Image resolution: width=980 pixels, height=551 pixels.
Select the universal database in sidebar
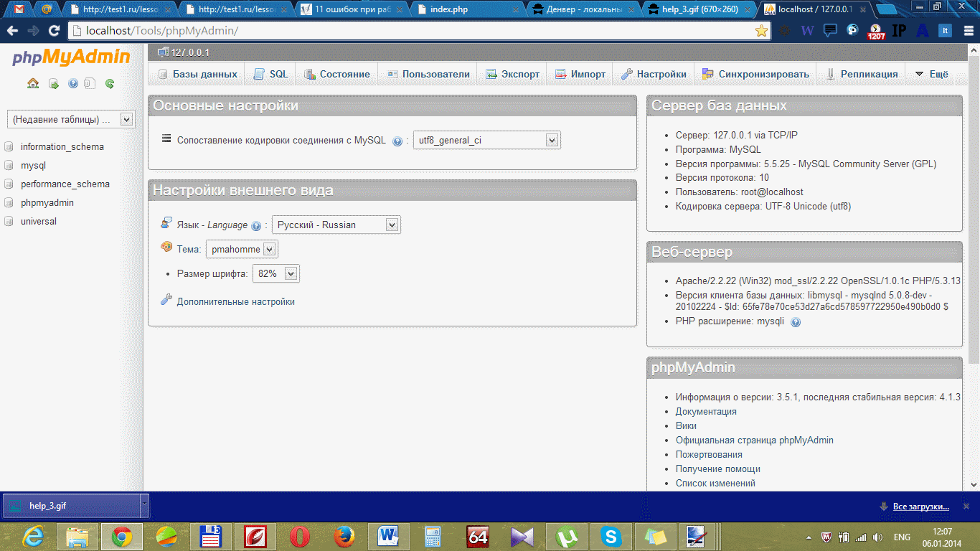click(39, 222)
